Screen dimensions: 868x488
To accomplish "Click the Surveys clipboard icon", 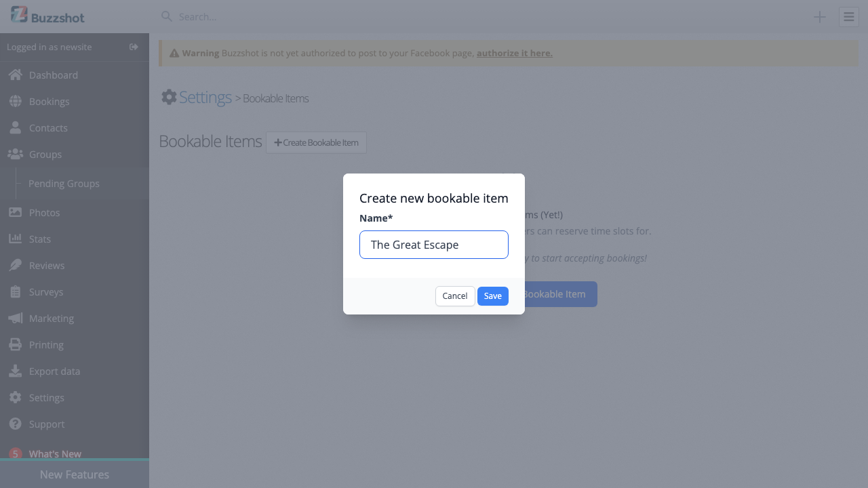I will (15, 291).
